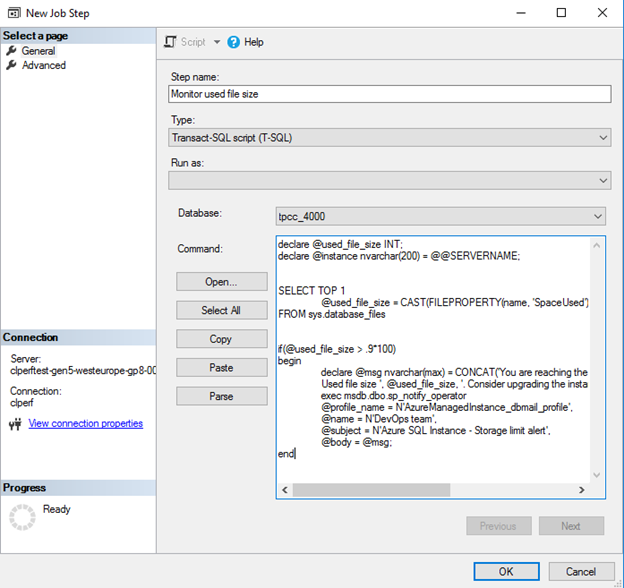Click the blue Help question icon
This screenshot has height=588, width=624.
click(x=234, y=42)
